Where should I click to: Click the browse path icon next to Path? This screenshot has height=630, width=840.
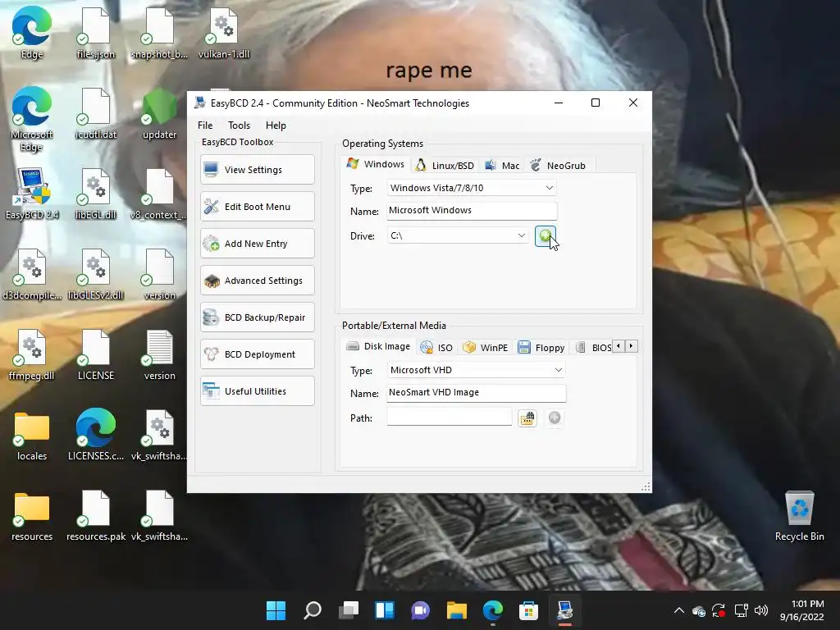[x=527, y=418]
